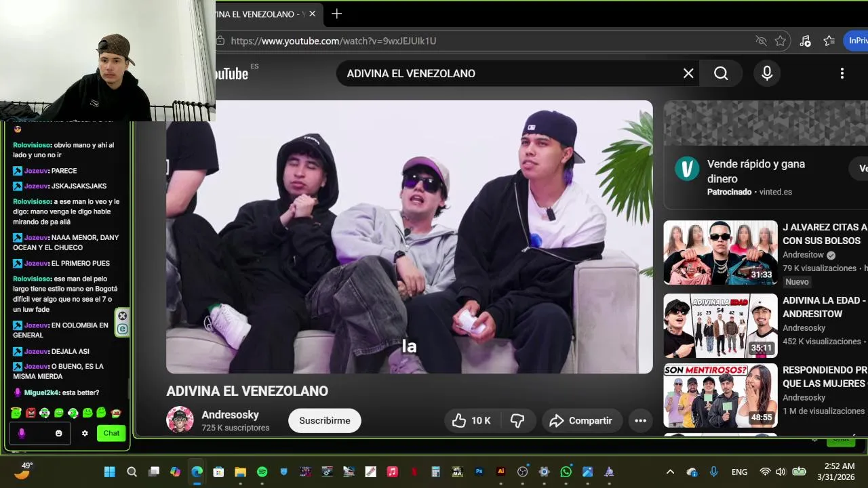Click the YouTube logo
The width and height of the screenshot is (868, 488).
pyautogui.click(x=232, y=73)
